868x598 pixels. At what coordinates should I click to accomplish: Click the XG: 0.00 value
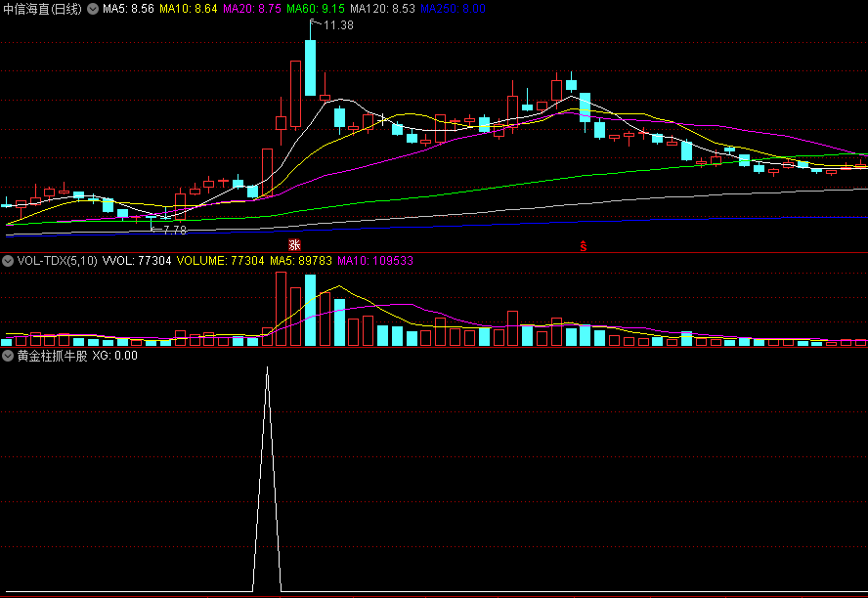114,356
